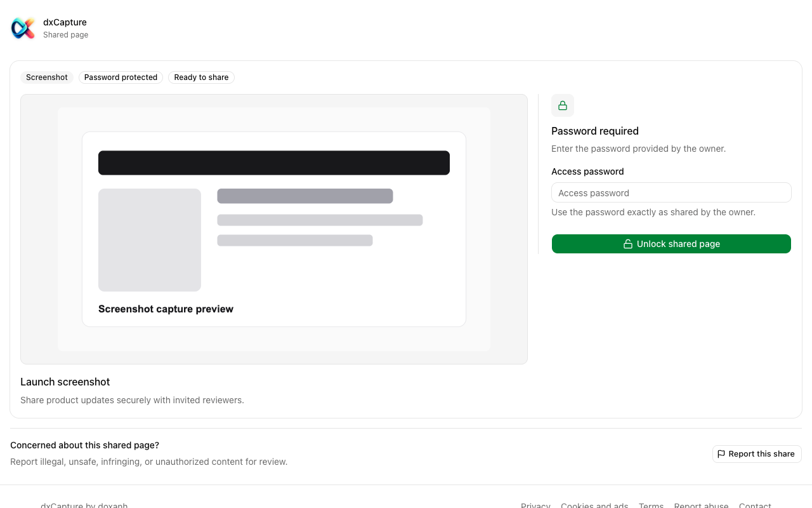The width and height of the screenshot is (812, 508).
Task: Click the Screenshot tag badge
Action: tap(47, 77)
